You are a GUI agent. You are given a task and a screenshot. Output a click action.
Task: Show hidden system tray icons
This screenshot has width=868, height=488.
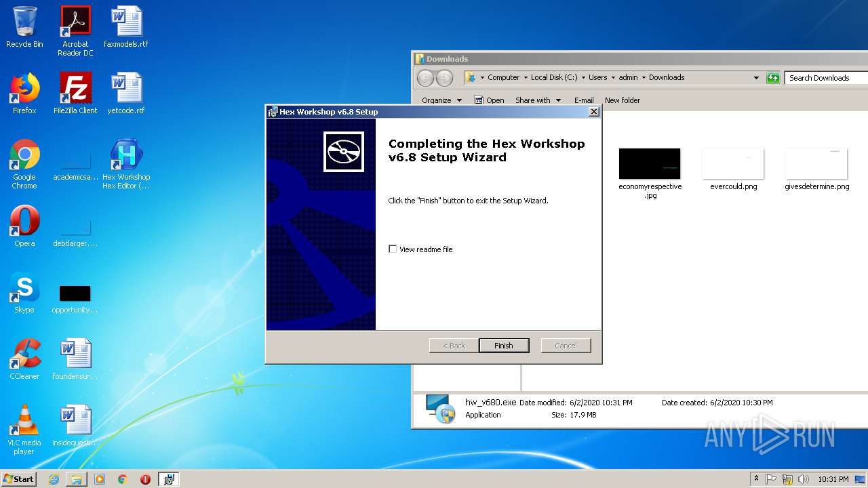pos(756,479)
